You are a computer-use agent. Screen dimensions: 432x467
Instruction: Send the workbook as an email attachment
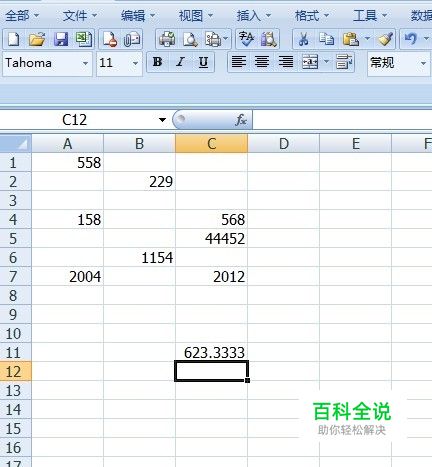tap(132, 39)
